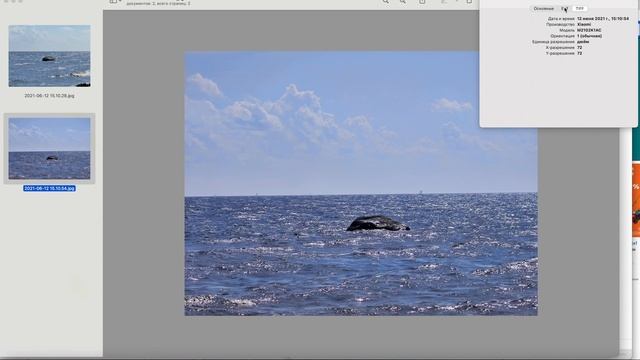Viewport: 640px width, 360px height.
Task: Click the zoom in magnifier icon
Action: click(403, 2)
